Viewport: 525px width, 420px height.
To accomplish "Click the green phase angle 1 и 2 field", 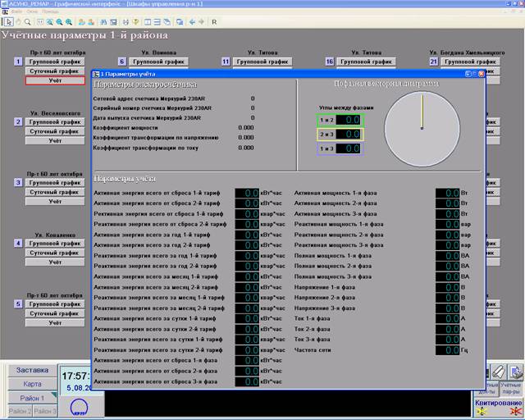I will pyautogui.click(x=340, y=120).
